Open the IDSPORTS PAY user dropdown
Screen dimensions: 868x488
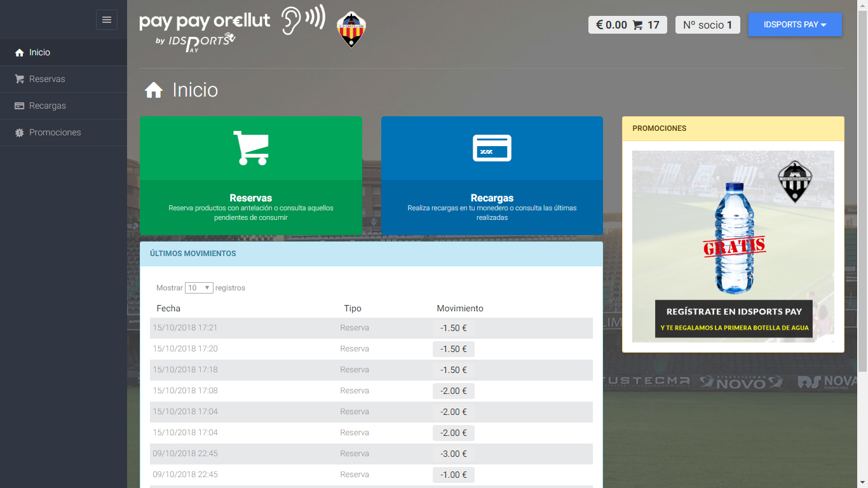click(x=795, y=25)
